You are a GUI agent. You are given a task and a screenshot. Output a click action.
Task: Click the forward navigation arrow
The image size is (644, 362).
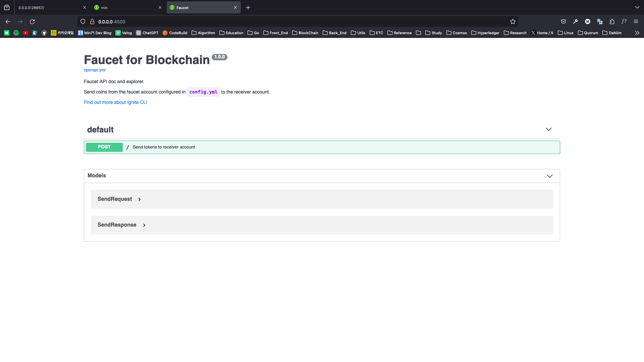[x=20, y=22]
